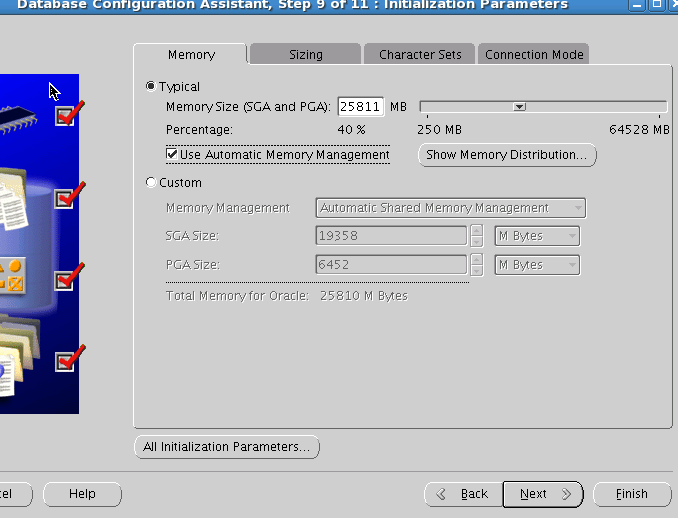This screenshot has width=678, height=518.
Task: Click the database cylinder documents image
Action: tap(14, 199)
